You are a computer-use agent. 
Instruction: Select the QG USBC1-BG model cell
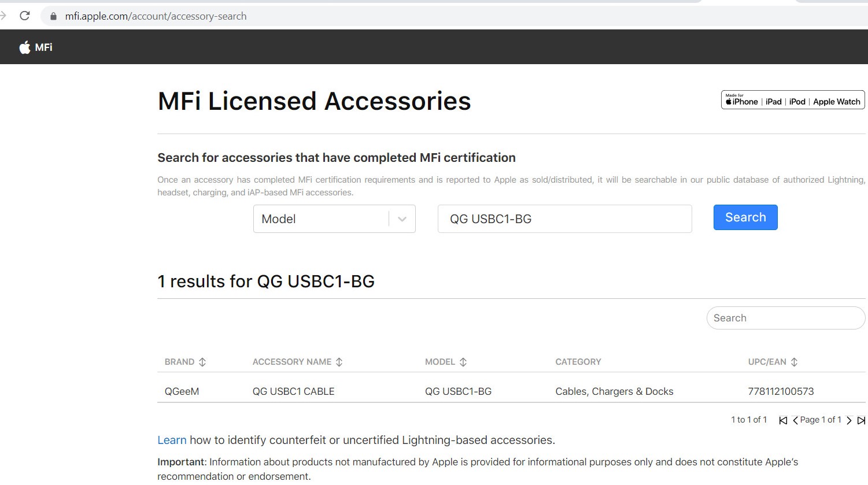[458, 391]
